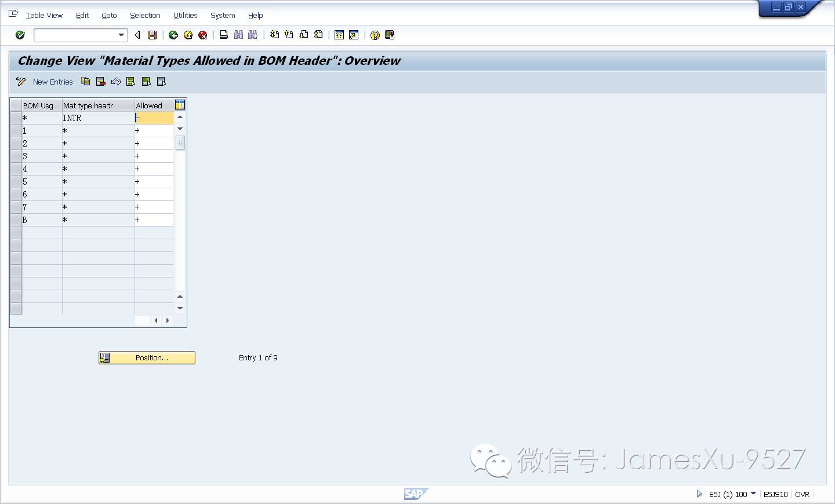Open the Help menu
Screen dimensions: 835x504
coord(255,16)
